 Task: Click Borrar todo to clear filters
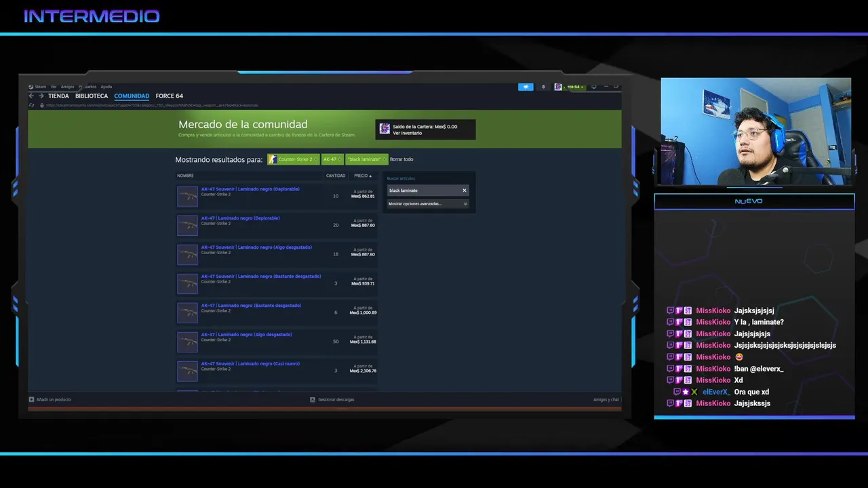401,159
